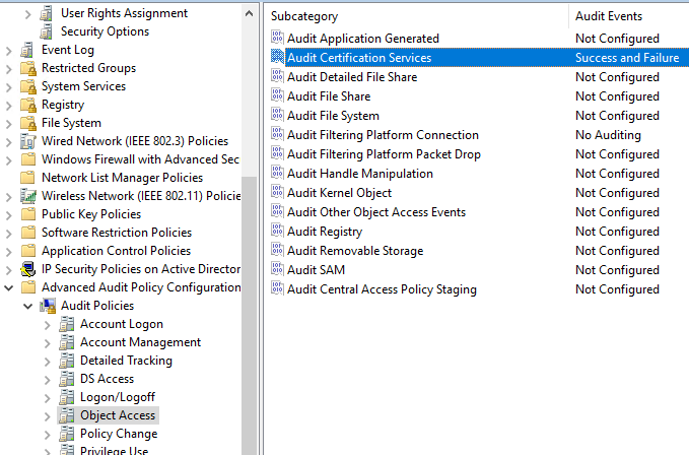Collapse the Advanced Audit Policy Configuration node
This screenshot has width=690, height=456.
tap(9, 288)
